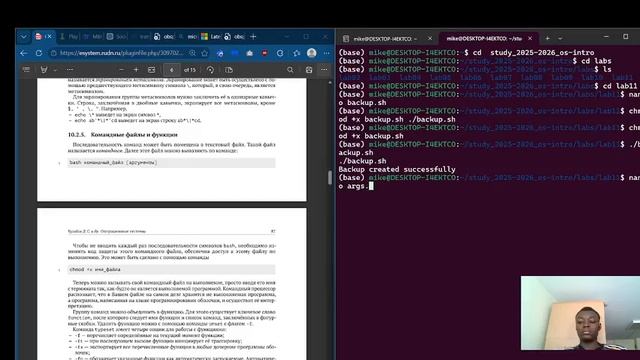Open terminal profiles dropdown arrow
The image size is (640, 360).
point(560,38)
